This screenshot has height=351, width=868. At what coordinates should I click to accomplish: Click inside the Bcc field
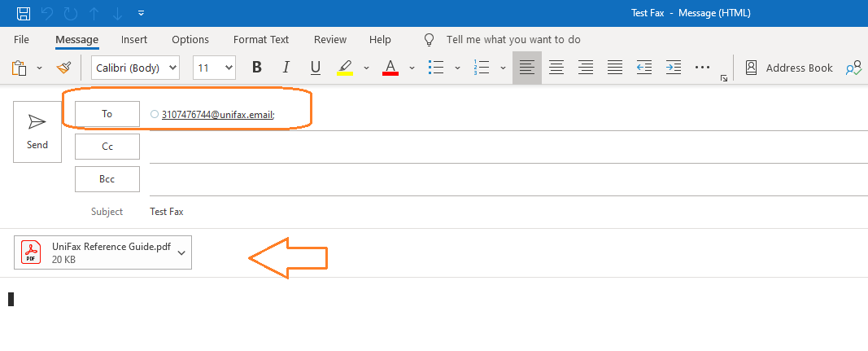508,182
